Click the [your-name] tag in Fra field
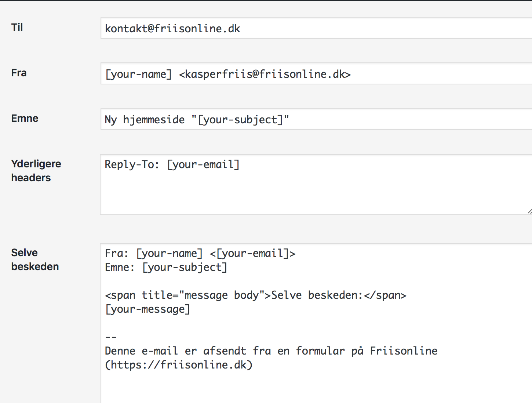This screenshot has height=403, width=532. pos(138,74)
